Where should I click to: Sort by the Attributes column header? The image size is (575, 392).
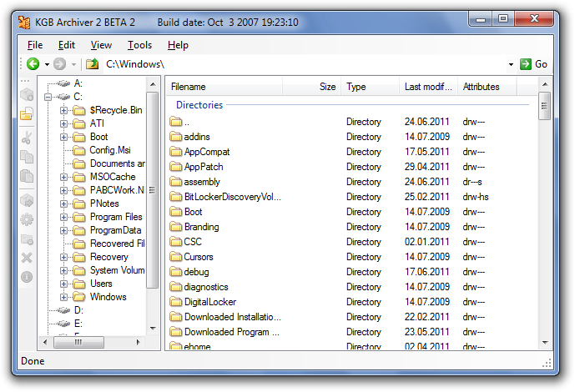pos(487,87)
